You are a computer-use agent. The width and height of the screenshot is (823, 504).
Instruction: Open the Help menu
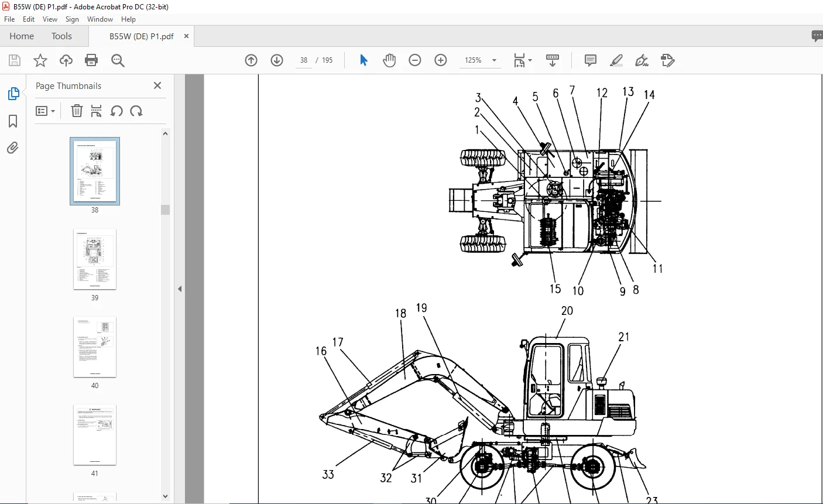128,19
